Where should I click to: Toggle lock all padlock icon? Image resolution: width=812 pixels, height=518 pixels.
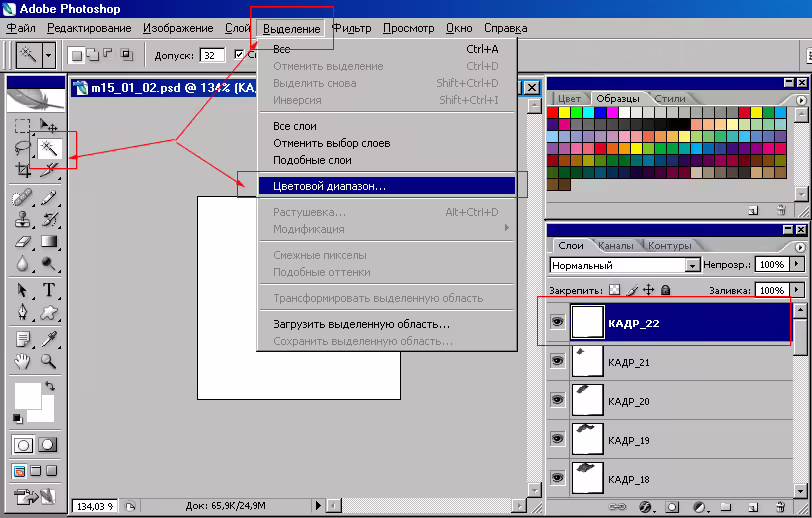point(665,290)
